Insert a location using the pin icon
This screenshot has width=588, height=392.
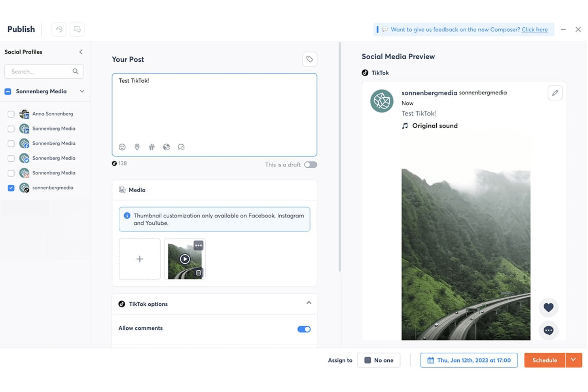point(137,147)
